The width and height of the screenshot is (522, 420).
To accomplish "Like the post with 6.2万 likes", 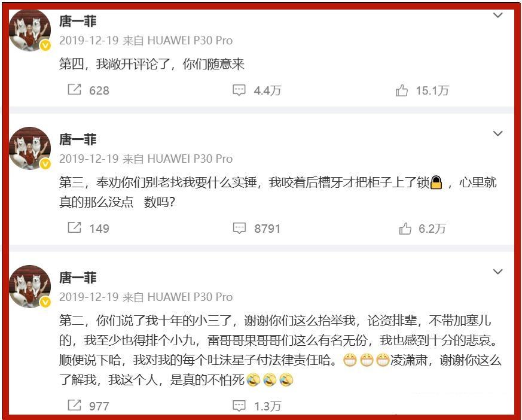I will click(422, 229).
